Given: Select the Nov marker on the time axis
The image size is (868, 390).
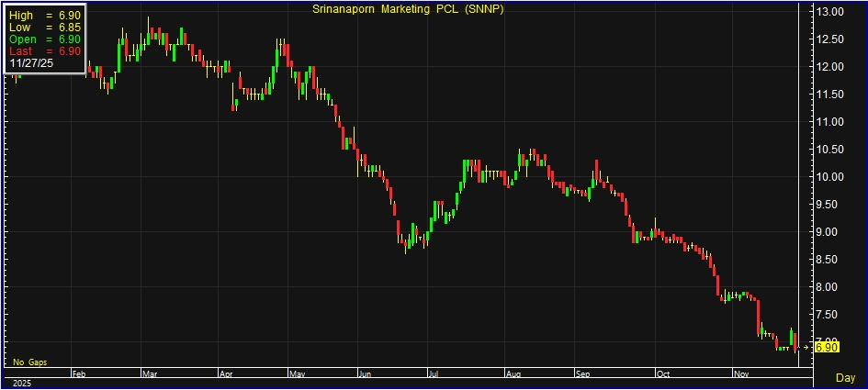Looking at the screenshot, I should coord(742,374).
